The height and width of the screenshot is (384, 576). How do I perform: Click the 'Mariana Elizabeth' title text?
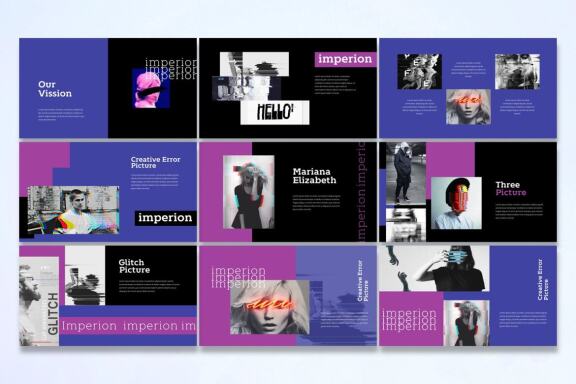314,176
